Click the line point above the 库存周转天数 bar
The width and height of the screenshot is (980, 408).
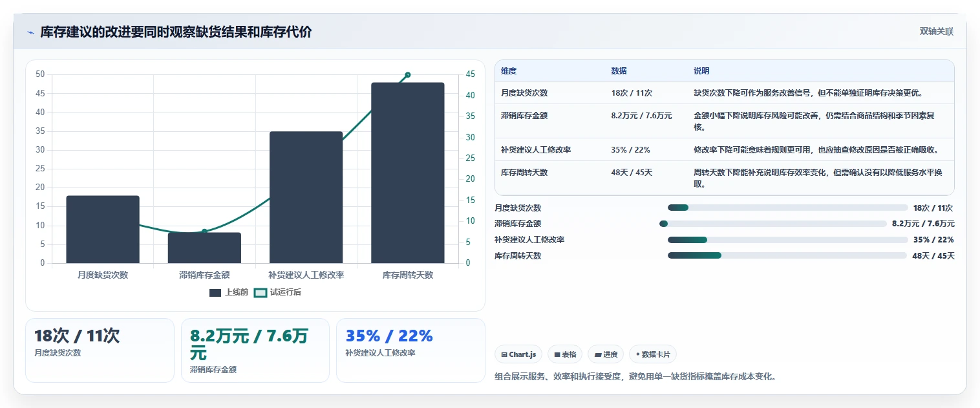click(408, 75)
